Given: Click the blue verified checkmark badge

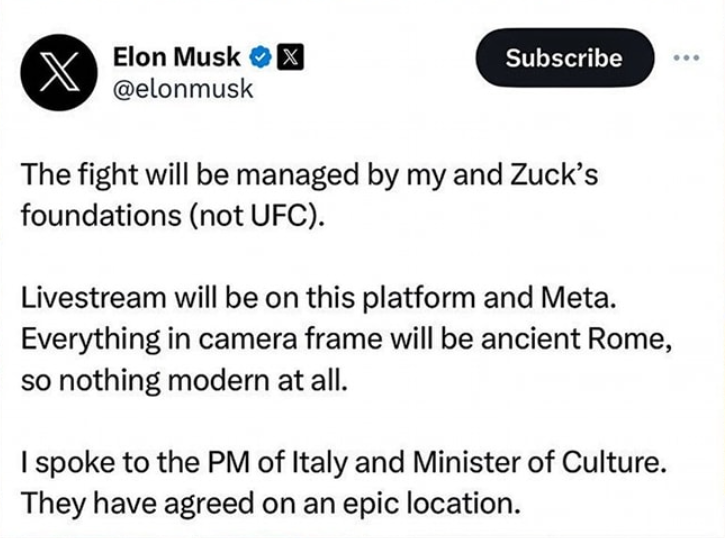Looking at the screenshot, I should (x=260, y=57).
